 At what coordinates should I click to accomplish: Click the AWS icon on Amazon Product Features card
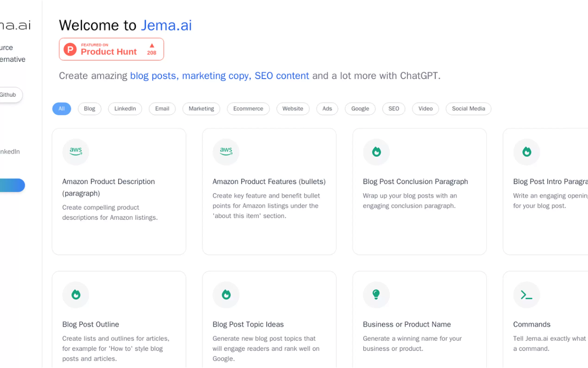(226, 152)
